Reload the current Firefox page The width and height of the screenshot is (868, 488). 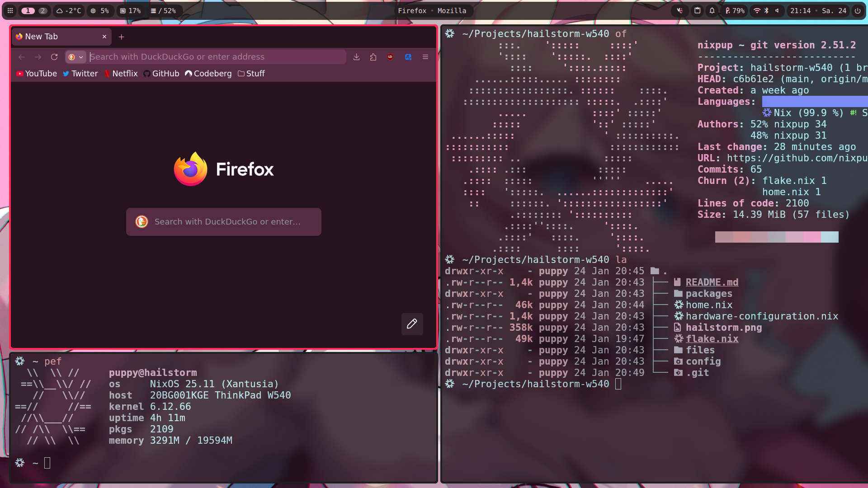(x=54, y=57)
